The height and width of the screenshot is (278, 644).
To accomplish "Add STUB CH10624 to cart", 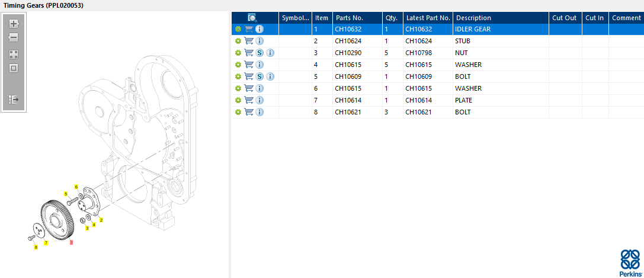I will [x=248, y=41].
